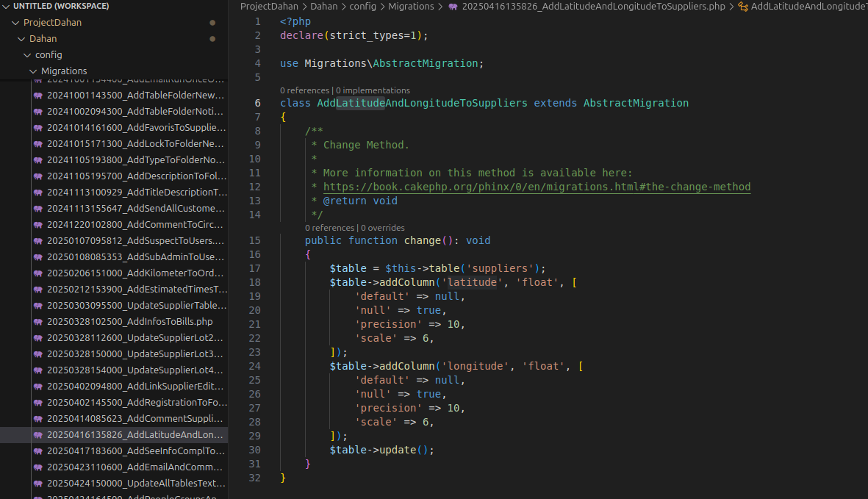868x499 pixels.
Task: Click line number 18 in the gutter
Action: click(x=254, y=282)
